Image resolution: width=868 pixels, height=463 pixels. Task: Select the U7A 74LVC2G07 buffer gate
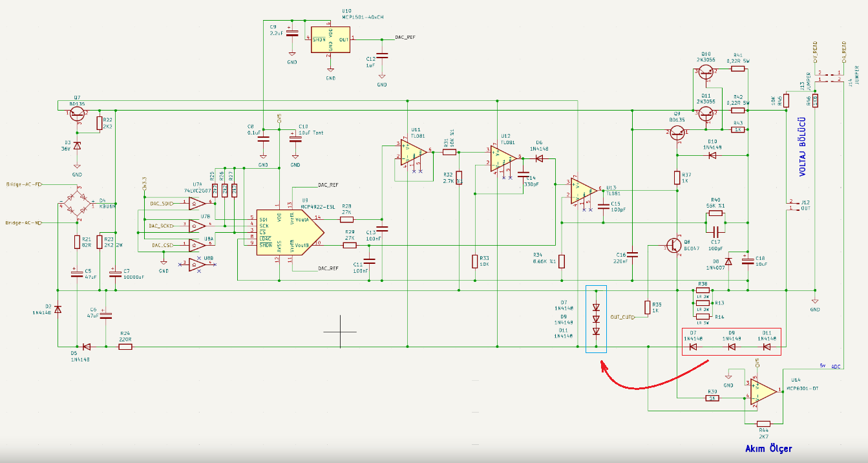196,204
